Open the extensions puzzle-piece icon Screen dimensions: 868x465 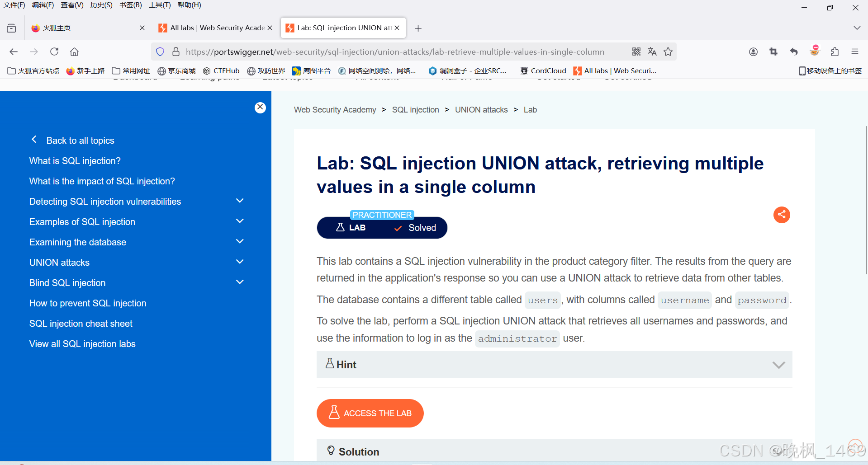coord(835,52)
